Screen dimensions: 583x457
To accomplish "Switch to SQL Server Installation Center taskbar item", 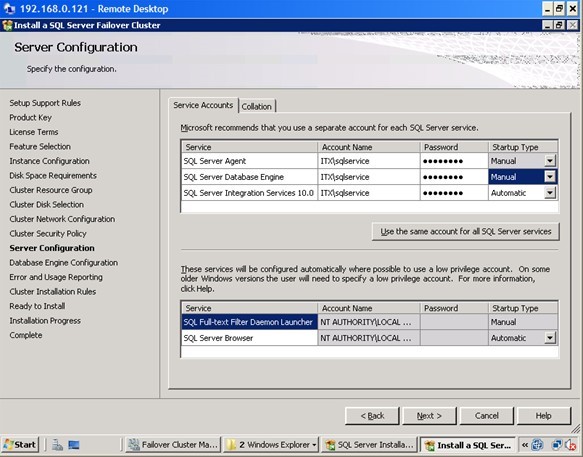I will click(x=370, y=445).
